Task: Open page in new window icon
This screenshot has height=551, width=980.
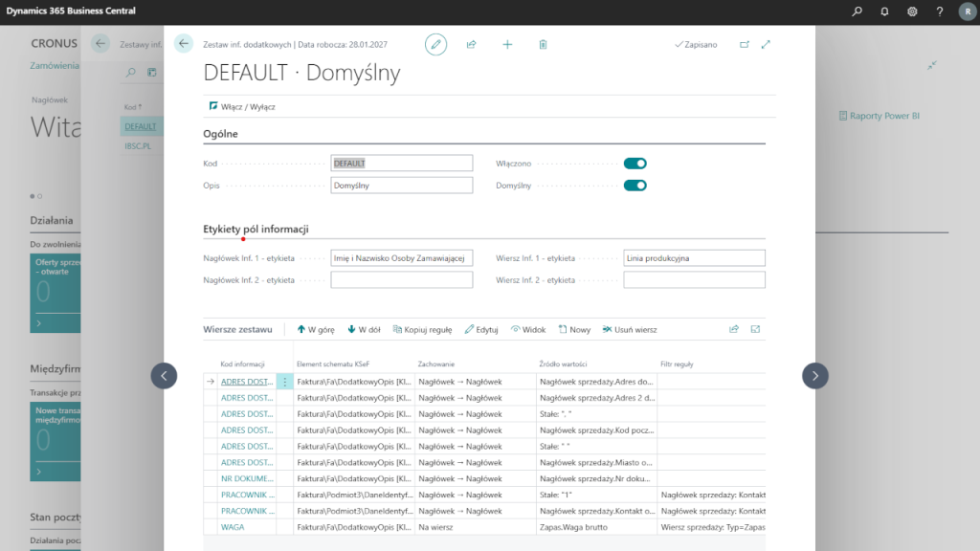Action: (x=745, y=44)
